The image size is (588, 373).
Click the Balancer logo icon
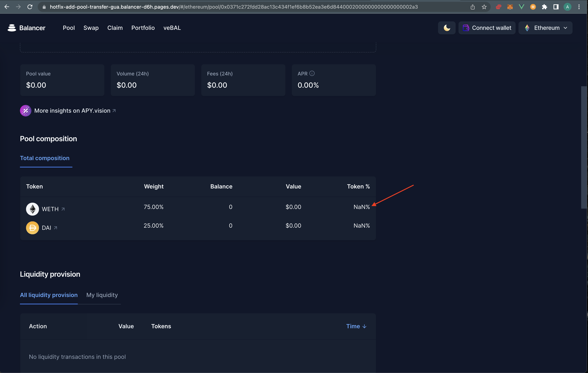coord(11,28)
